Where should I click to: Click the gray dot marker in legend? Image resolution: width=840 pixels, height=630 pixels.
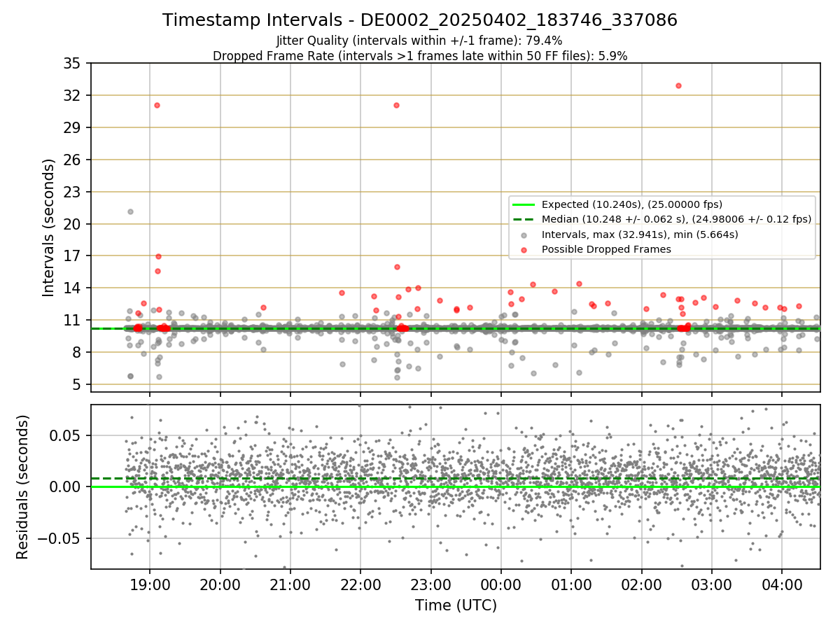pos(524,234)
